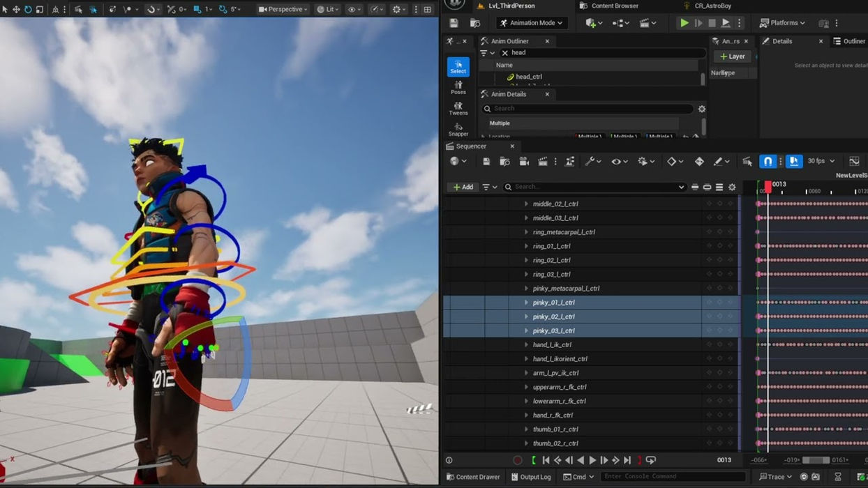Create camera in Sequencer toolbar

(x=524, y=162)
